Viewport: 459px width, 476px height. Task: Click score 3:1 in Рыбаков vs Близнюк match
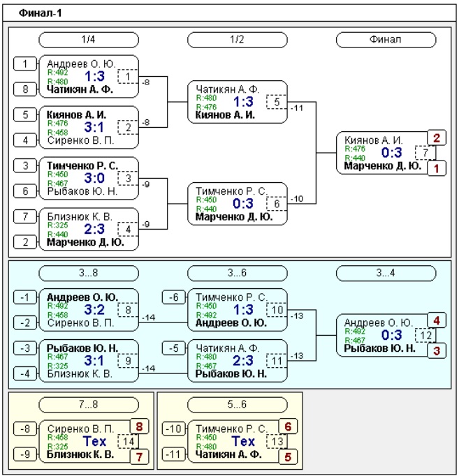point(94,361)
